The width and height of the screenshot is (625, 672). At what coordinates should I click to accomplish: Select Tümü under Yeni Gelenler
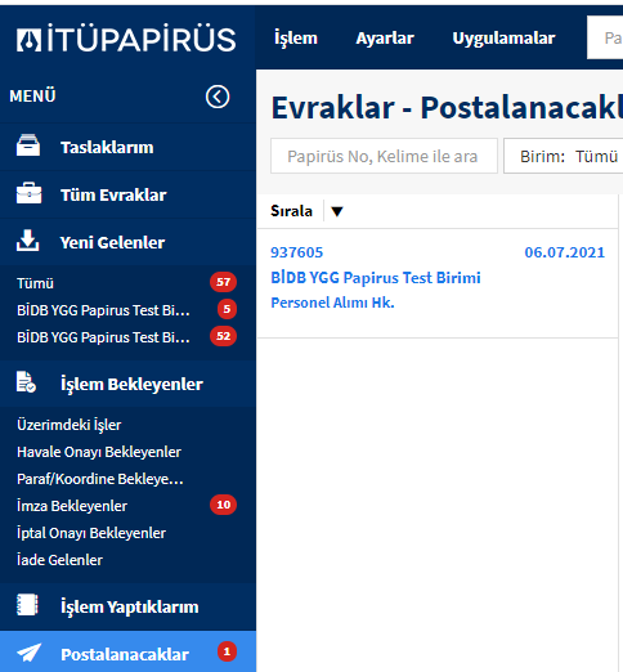click(x=35, y=283)
